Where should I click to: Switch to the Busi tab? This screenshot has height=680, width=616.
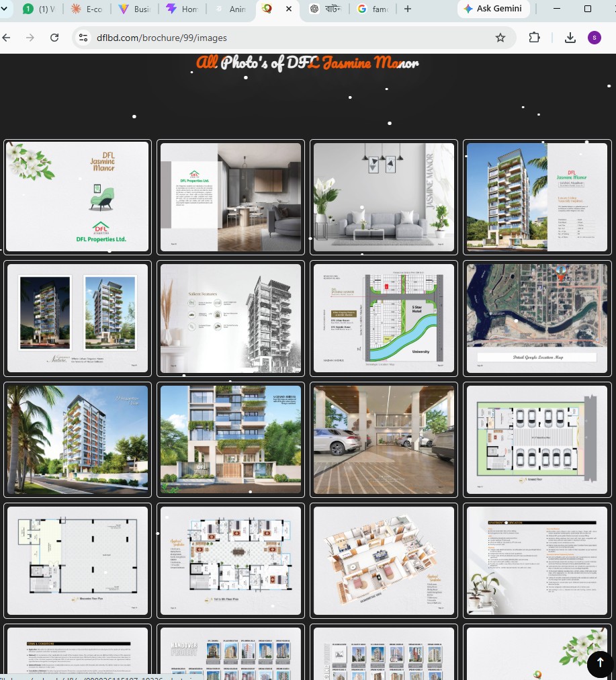[135, 9]
